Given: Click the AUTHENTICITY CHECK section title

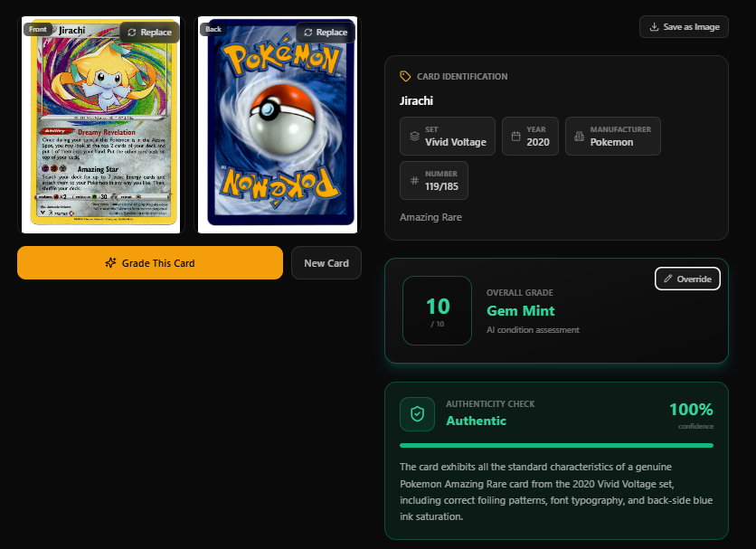Looking at the screenshot, I should click(490, 403).
